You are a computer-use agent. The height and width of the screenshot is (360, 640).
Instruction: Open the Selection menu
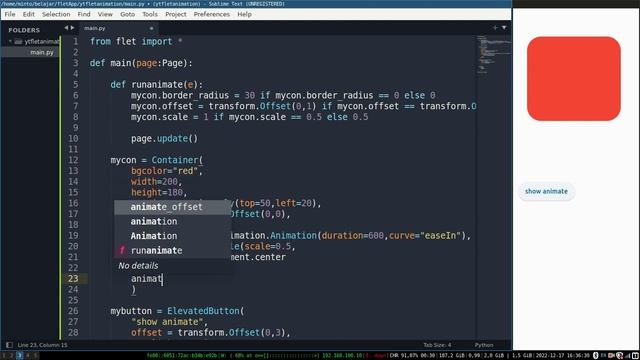[x=56, y=14]
